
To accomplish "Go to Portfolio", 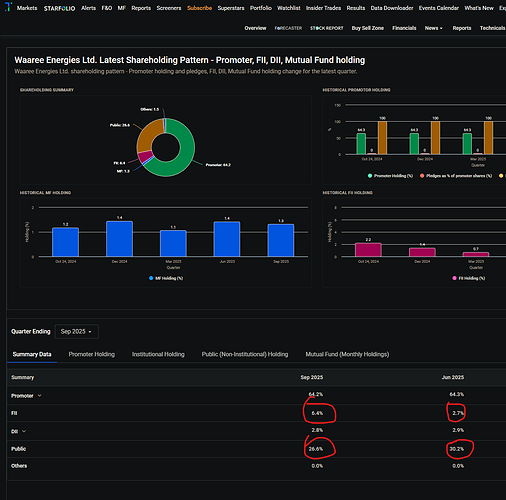I will (261, 8).
